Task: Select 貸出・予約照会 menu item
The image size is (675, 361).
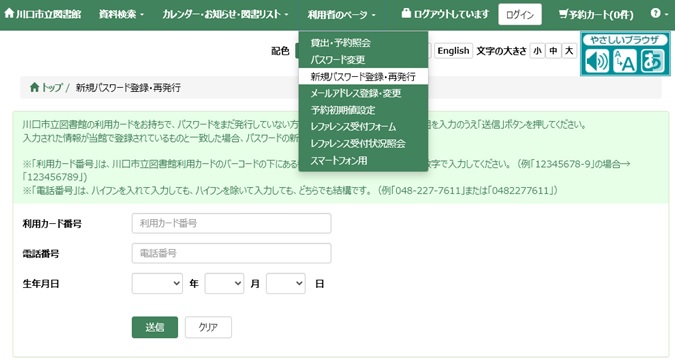Action: tap(363, 43)
